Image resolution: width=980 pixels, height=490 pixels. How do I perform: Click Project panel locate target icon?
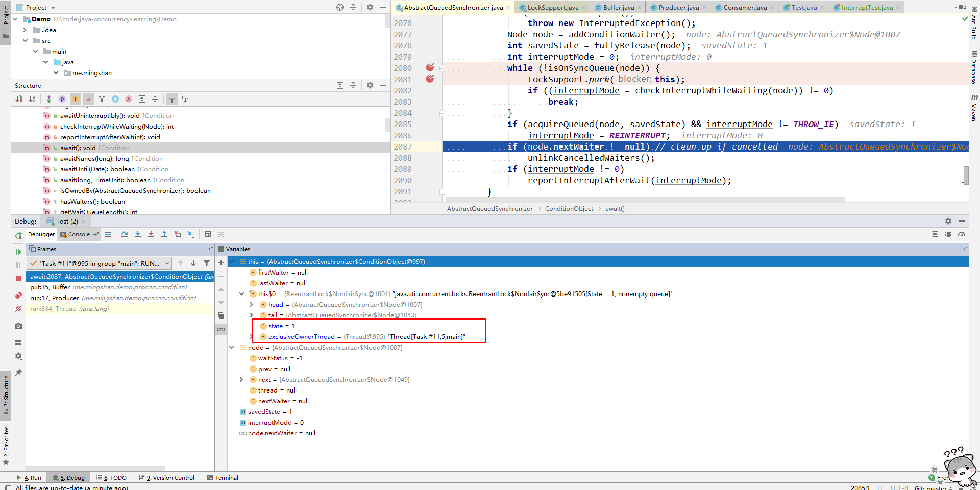(x=340, y=7)
